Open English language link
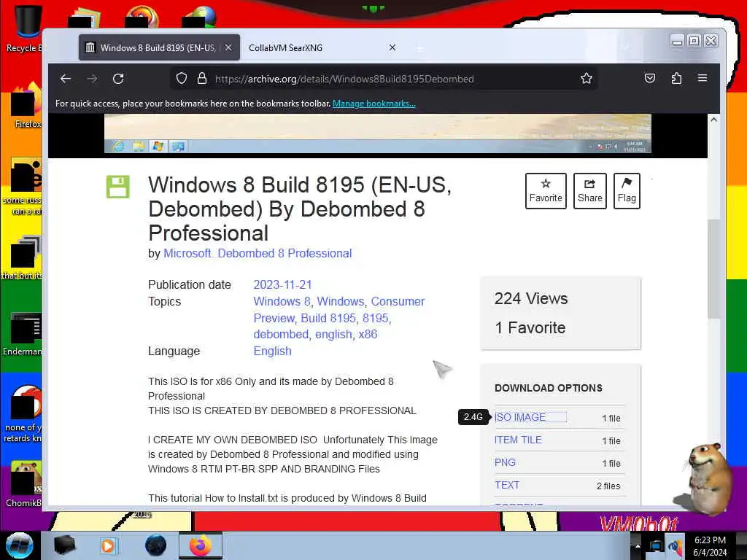Image resolution: width=747 pixels, height=560 pixels. pos(273,351)
